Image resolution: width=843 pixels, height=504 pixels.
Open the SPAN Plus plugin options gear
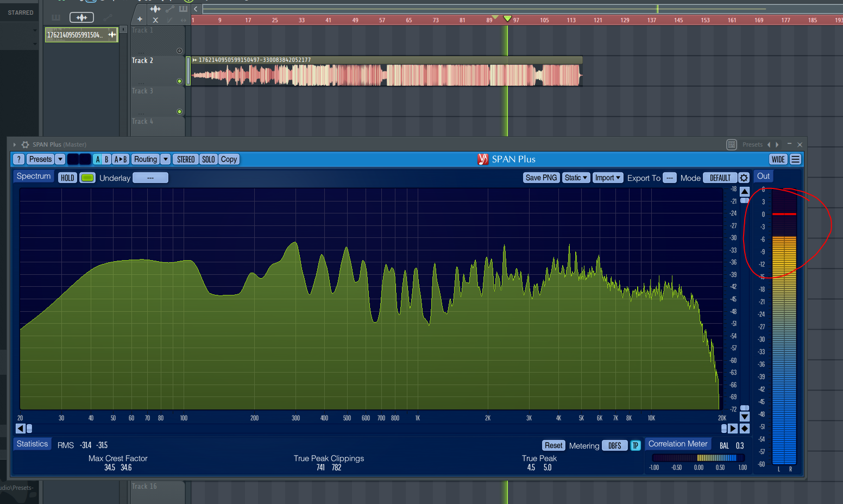tap(25, 144)
